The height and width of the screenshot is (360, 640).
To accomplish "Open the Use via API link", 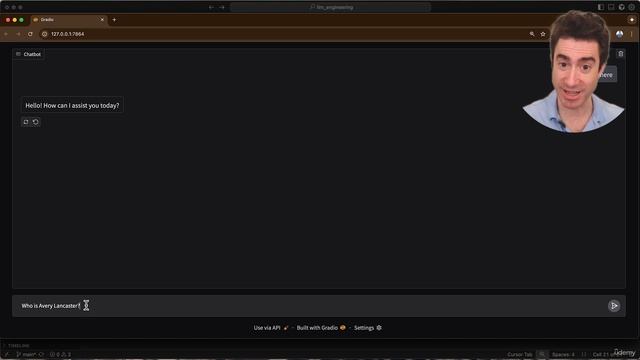I will click(x=271, y=328).
